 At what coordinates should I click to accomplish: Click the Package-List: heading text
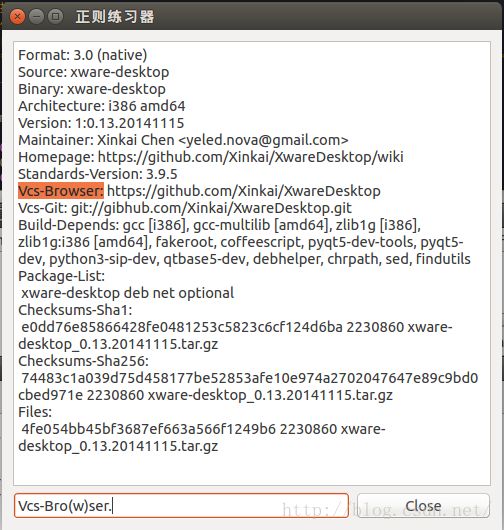(62, 276)
